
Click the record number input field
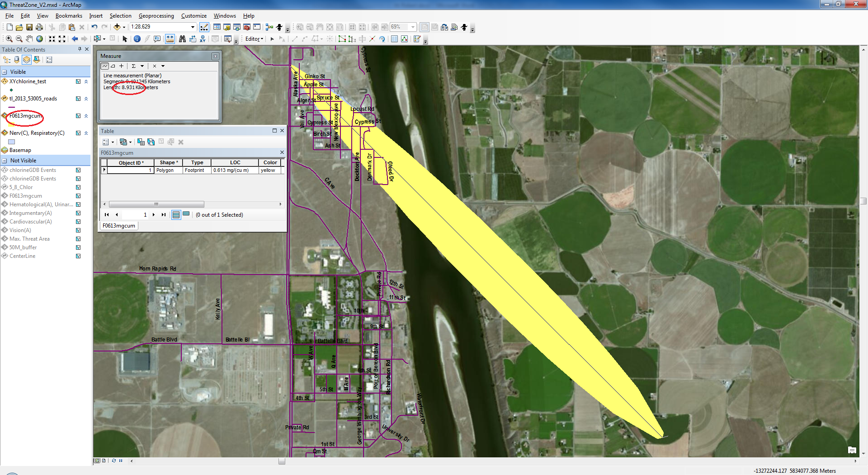[x=136, y=215]
